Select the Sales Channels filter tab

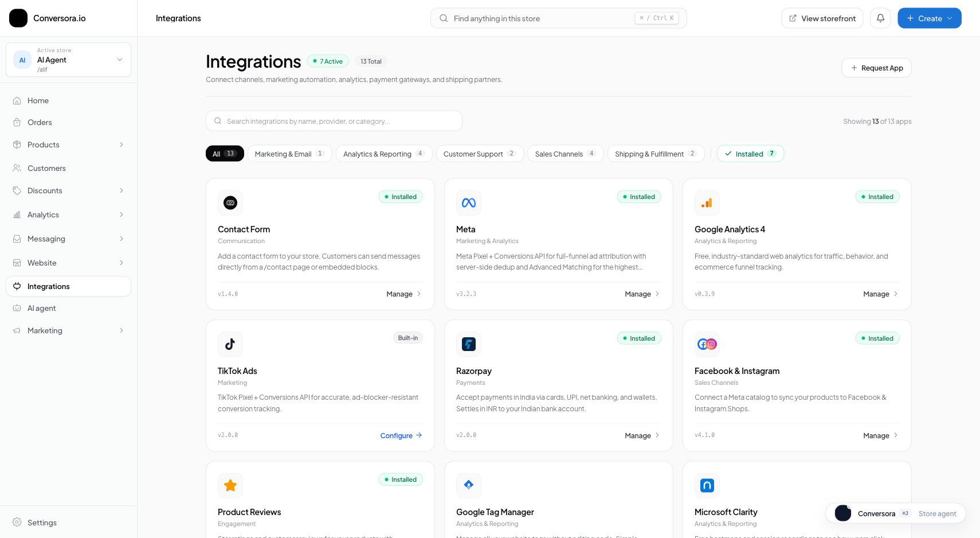click(x=566, y=154)
